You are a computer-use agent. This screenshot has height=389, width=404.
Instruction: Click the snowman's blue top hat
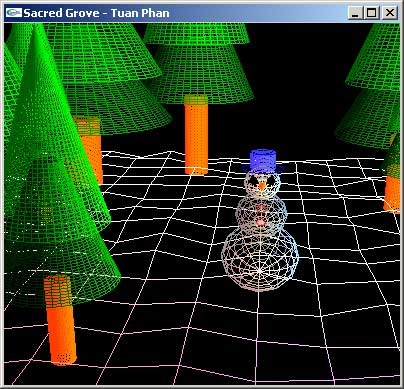click(x=263, y=161)
